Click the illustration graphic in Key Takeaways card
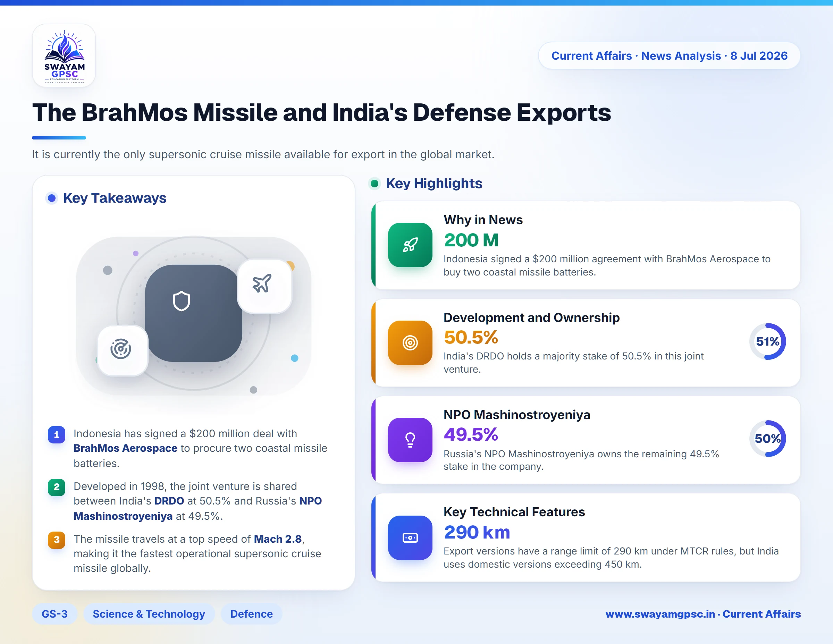This screenshot has height=644, width=833. [194, 316]
